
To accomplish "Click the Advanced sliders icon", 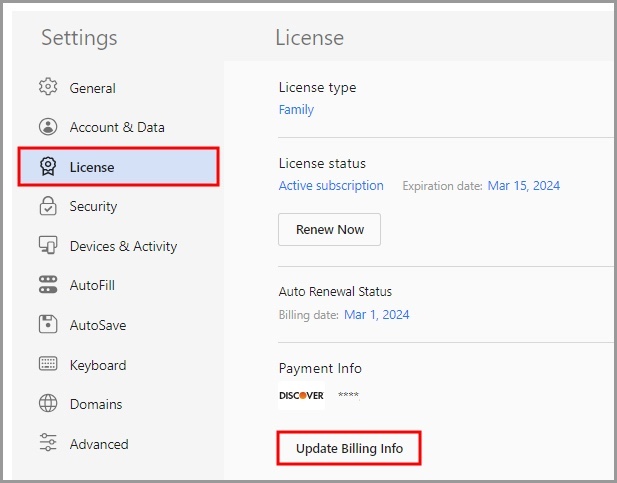I will 48,444.
